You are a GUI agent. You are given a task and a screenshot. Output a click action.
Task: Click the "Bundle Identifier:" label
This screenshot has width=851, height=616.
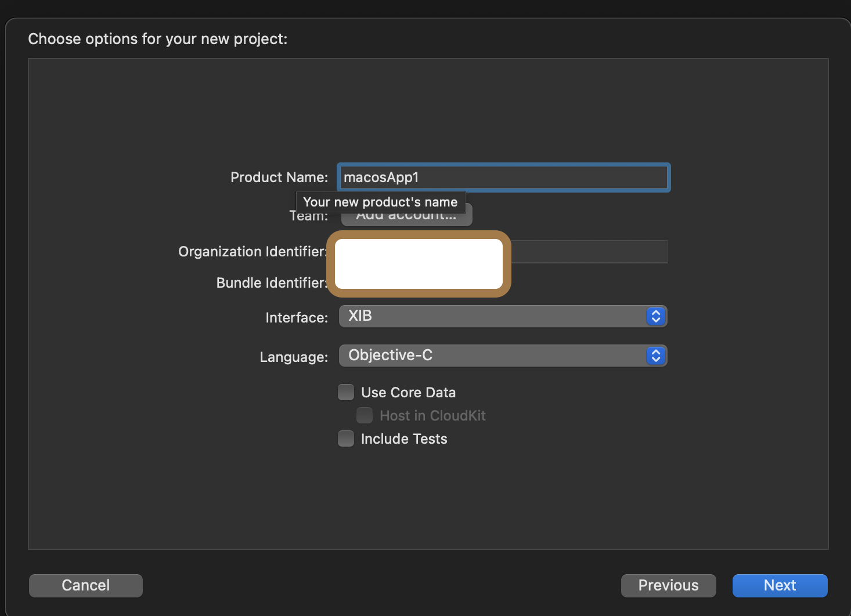pos(271,283)
